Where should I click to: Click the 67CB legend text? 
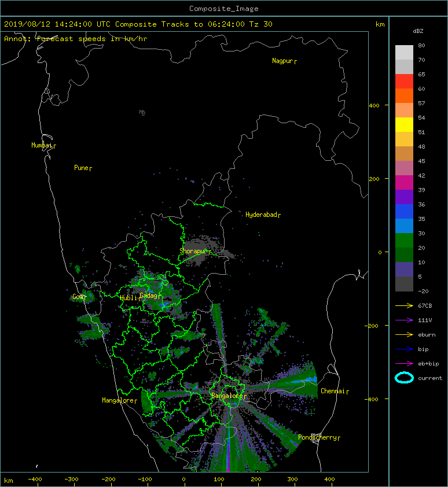pyautogui.click(x=425, y=305)
